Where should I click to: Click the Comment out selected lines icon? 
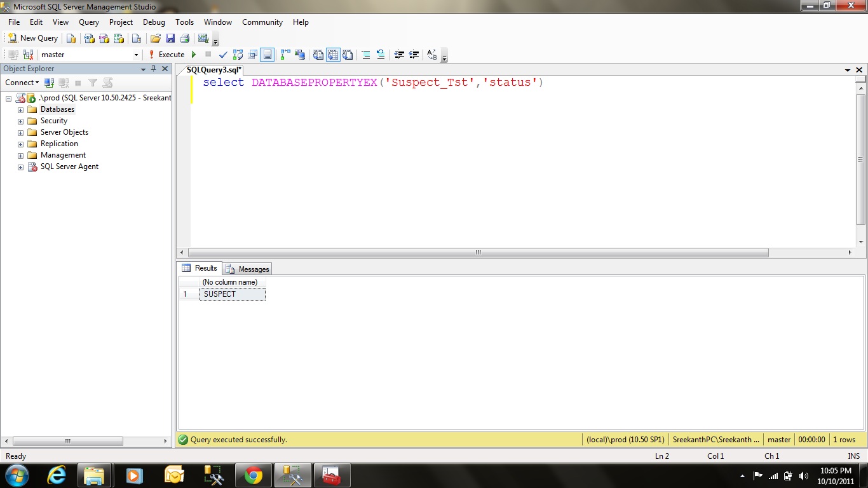click(366, 55)
